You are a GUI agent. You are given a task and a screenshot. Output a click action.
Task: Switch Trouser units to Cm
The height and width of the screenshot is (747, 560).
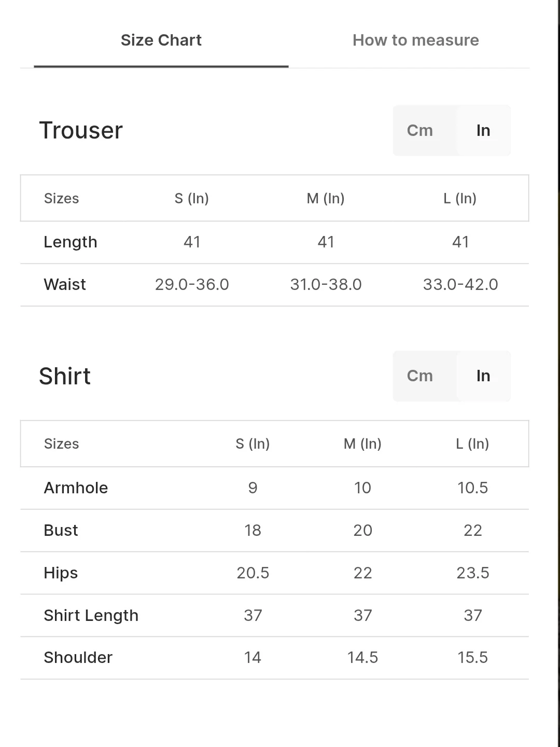420,130
